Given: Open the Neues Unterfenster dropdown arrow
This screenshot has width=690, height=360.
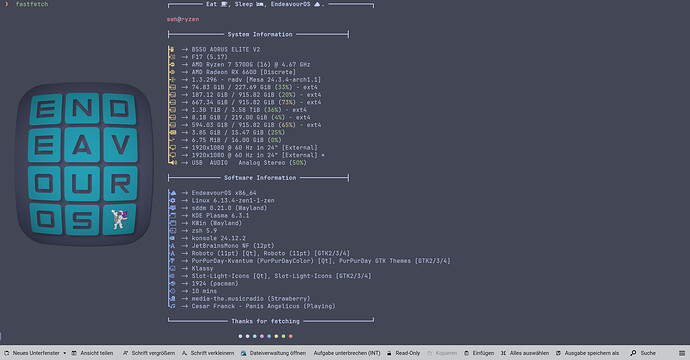Looking at the screenshot, I should [x=65, y=353].
